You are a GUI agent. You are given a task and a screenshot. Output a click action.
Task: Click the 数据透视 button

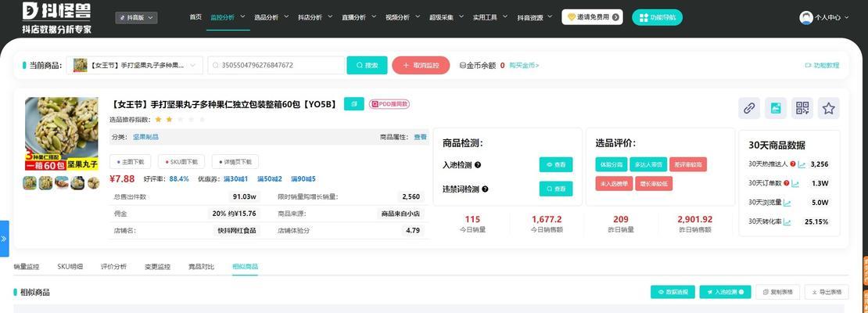673,292
